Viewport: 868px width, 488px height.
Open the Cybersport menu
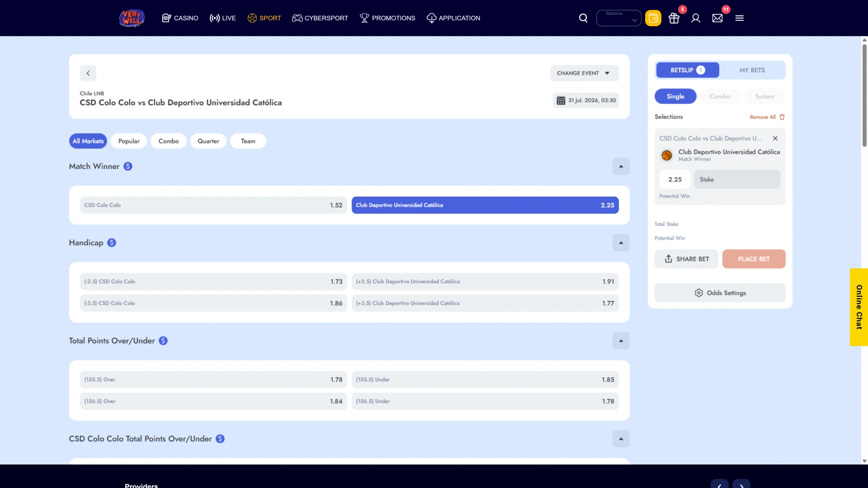pyautogui.click(x=320, y=18)
